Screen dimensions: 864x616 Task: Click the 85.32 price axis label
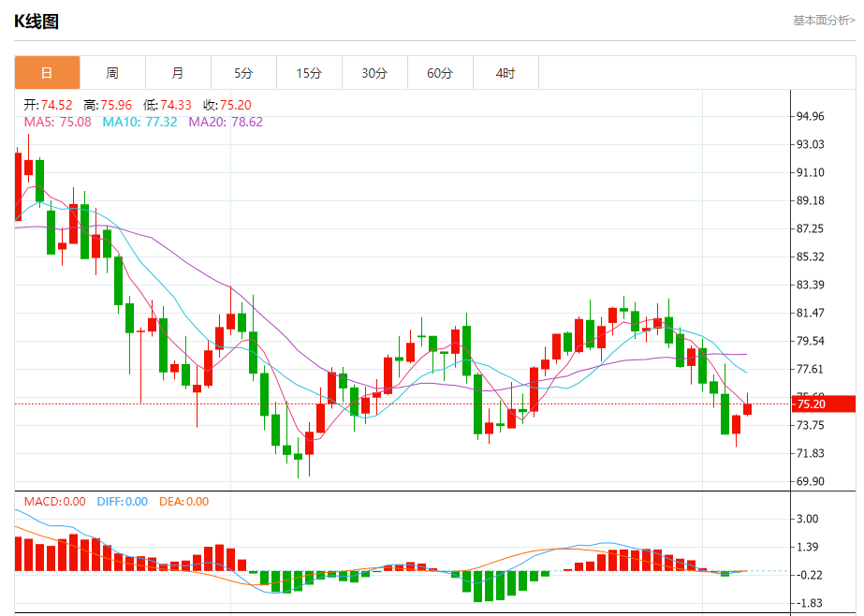pyautogui.click(x=811, y=257)
